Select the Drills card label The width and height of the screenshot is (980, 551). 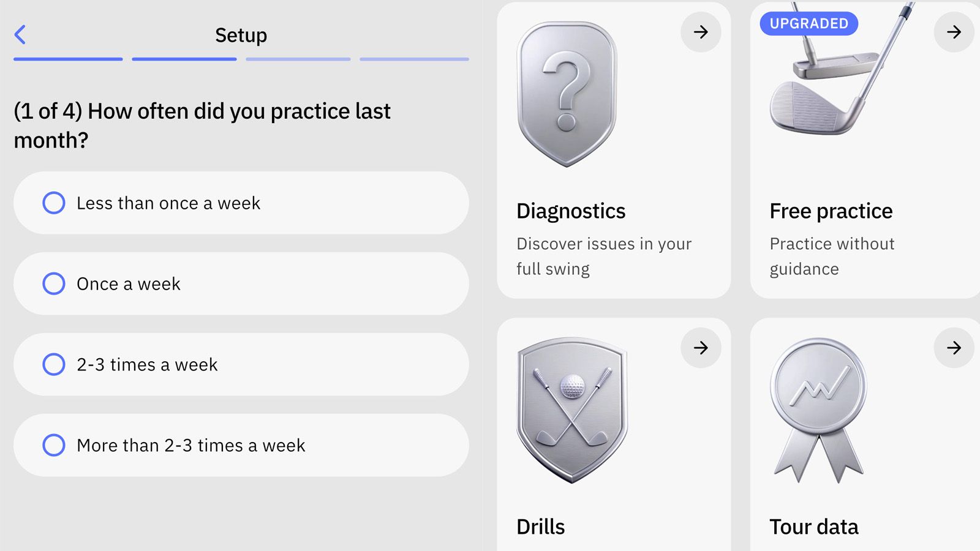[x=541, y=527]
